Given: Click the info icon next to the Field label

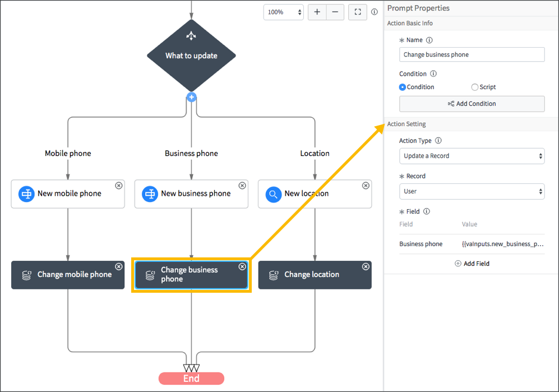Looking at the screenshot, I should [x=427, y=211].
